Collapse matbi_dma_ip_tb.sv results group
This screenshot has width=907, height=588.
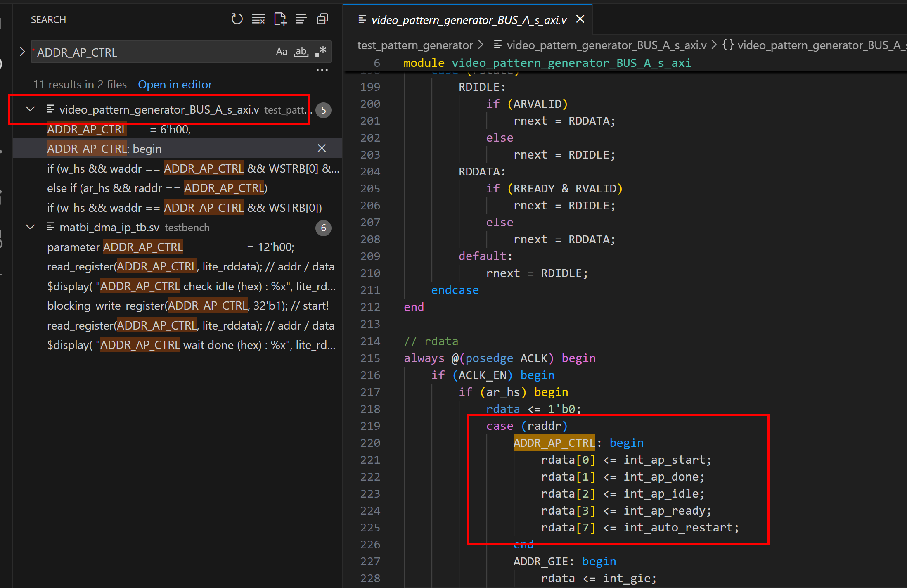30,228
